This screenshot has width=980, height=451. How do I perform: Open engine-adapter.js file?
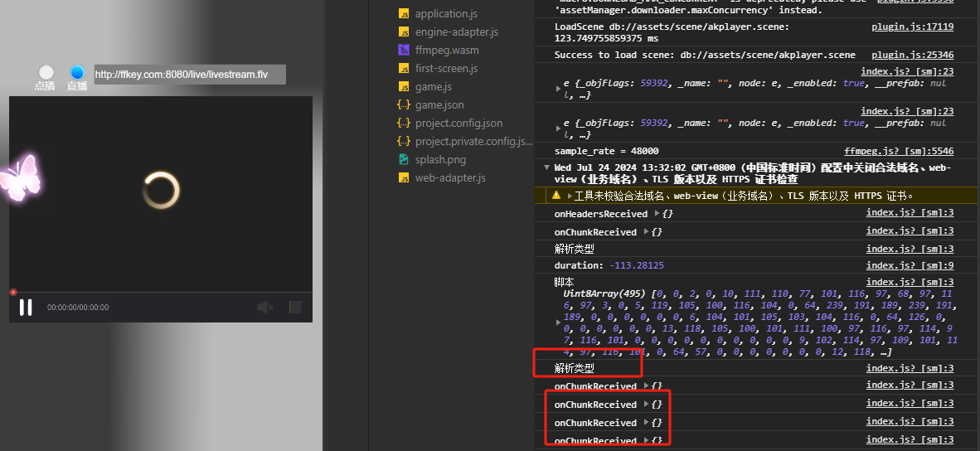coord(456,32)
